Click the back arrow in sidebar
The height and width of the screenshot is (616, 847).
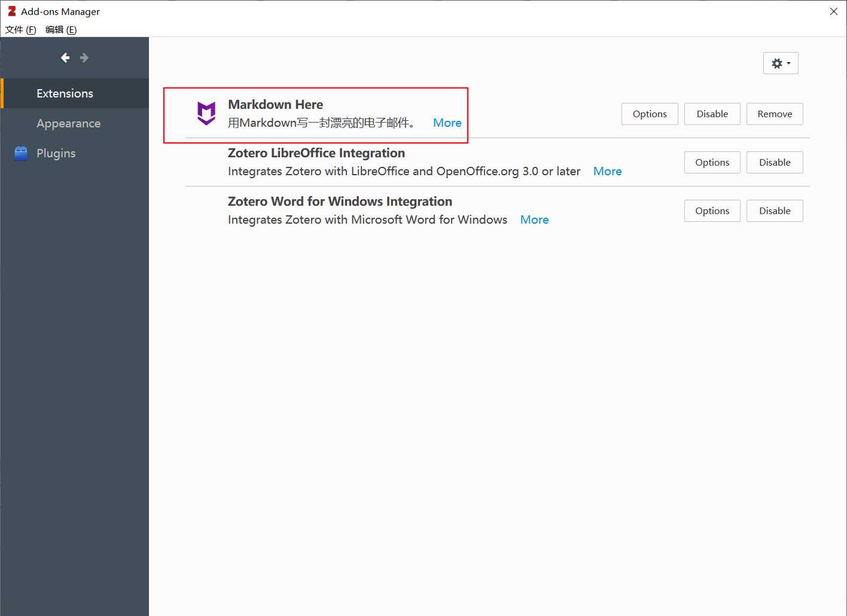65,57
